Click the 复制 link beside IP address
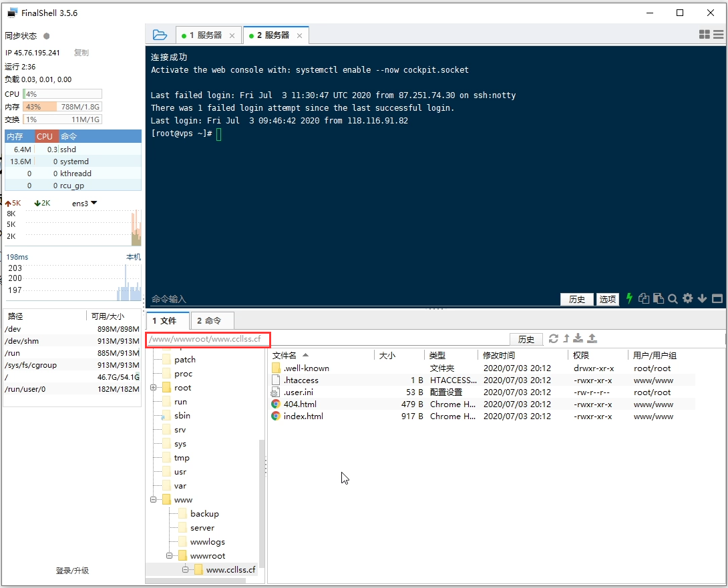 81,53
